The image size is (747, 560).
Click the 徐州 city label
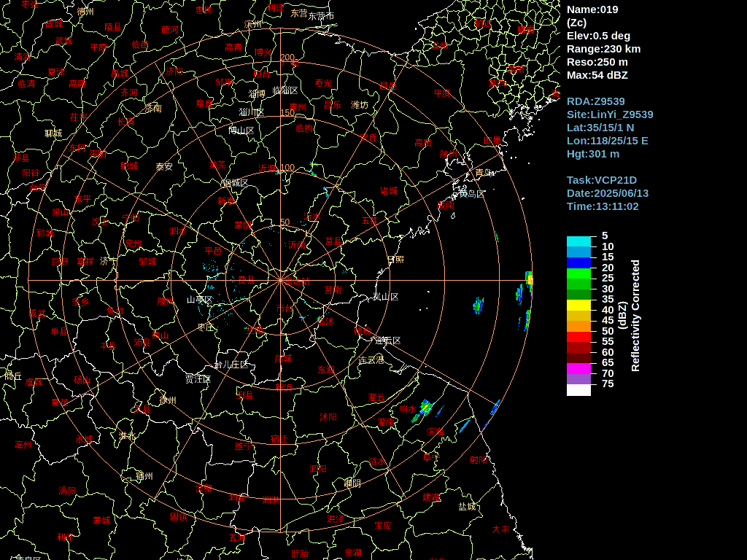pyautogui.click(x=167, y=400)
